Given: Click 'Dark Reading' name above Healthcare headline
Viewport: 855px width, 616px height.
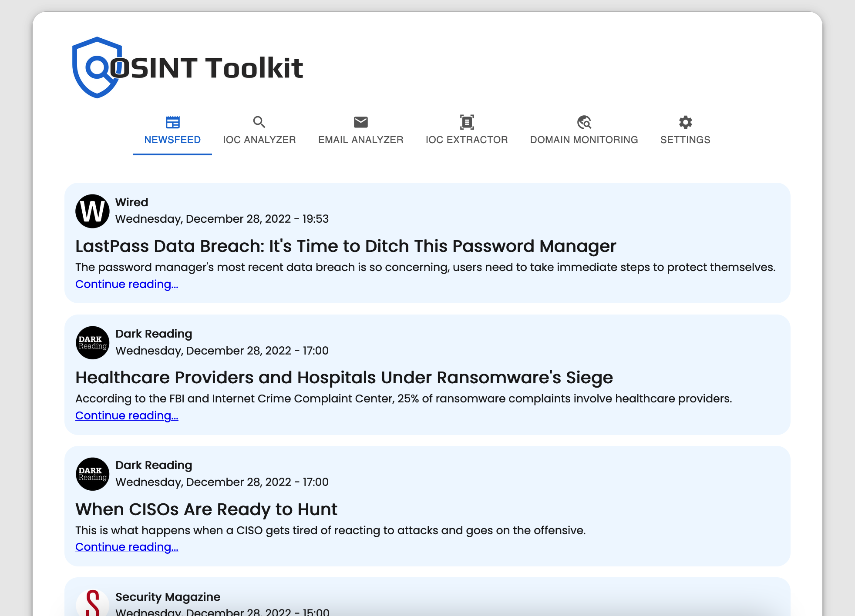Looking at the screenshot, I should pyautogui.click(x=154, y=334).
